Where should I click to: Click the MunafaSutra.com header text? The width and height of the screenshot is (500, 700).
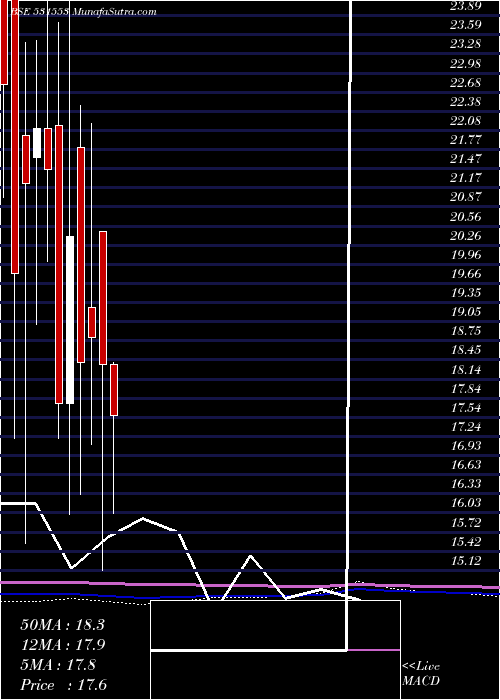point(113,12)
